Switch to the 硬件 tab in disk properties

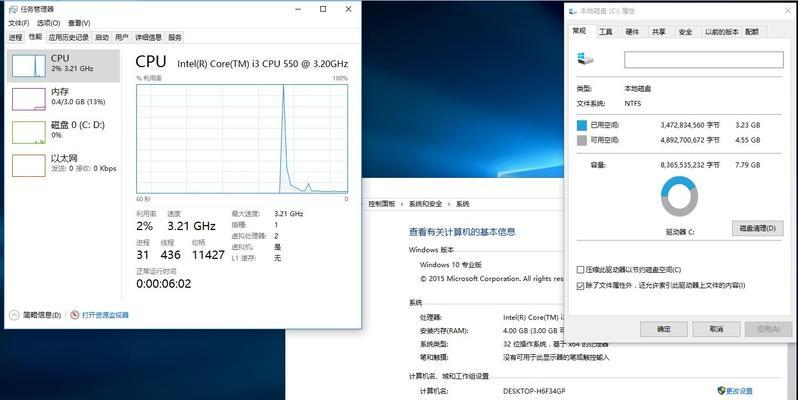(632, 32)
